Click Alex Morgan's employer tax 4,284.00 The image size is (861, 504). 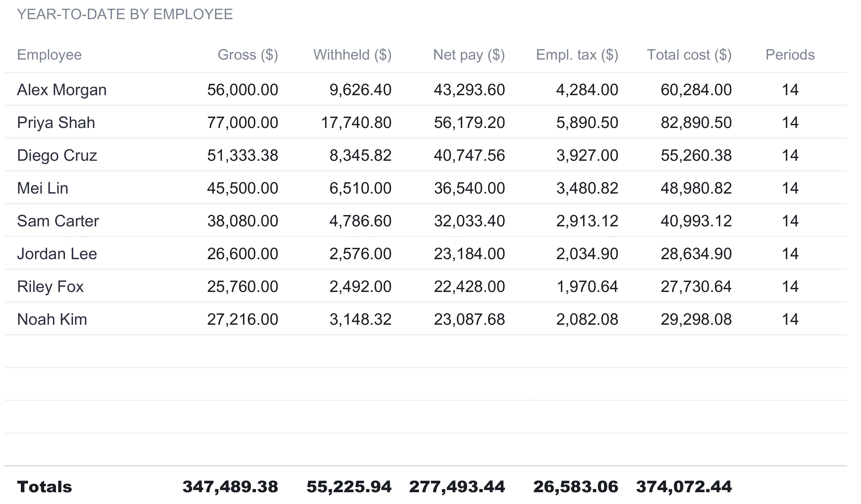(588, 90)
